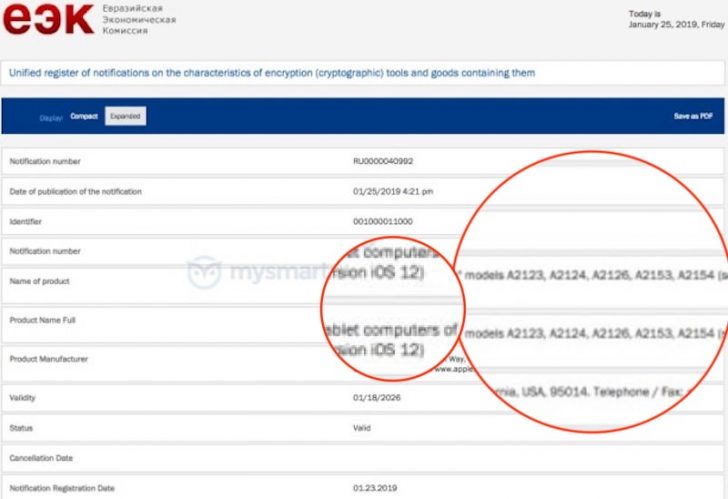The width and height of the screenshot is (728, 499).
Task: Click the Display label in the blue bar
Action: click(51, 118)
